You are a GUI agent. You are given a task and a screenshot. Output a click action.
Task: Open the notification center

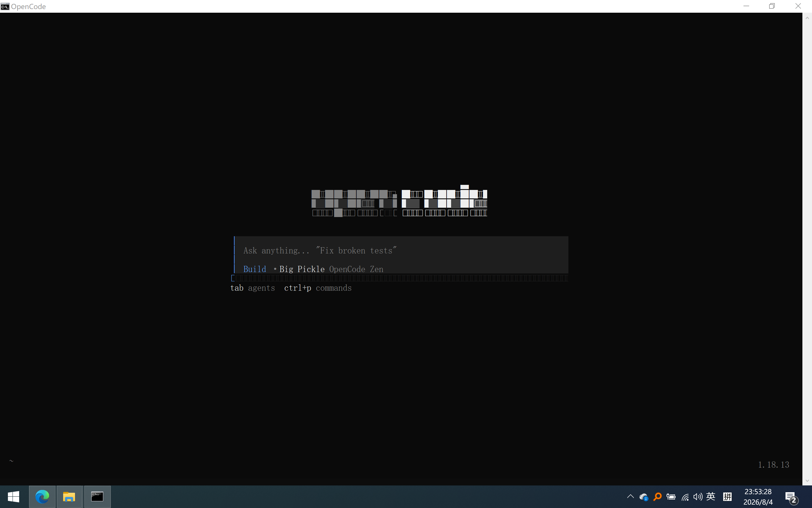click(x=791, y=497)
